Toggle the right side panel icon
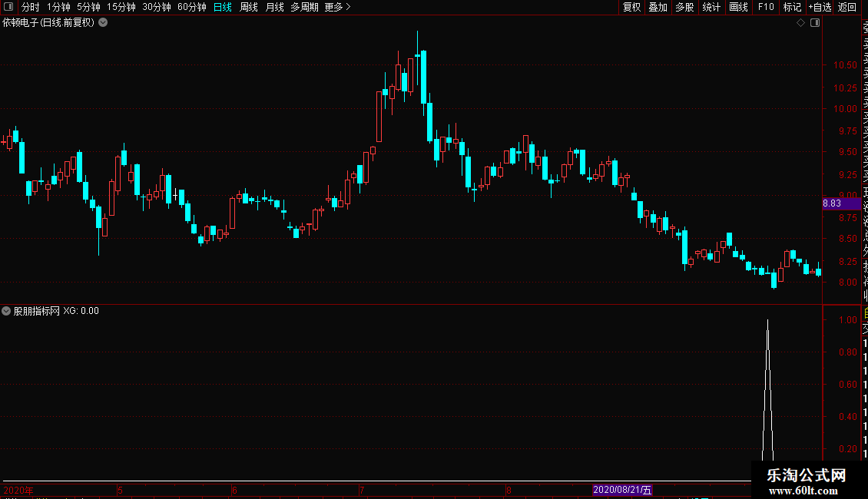The height and width of the screenshot is (499, 868). tap(815, 23)
